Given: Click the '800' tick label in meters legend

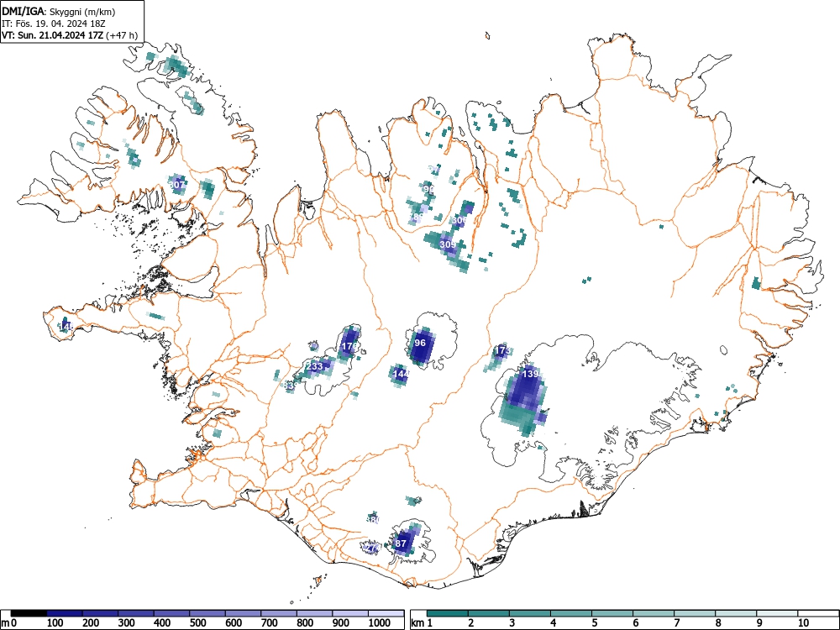Looking at the screenshot, I should pos(305,623).
